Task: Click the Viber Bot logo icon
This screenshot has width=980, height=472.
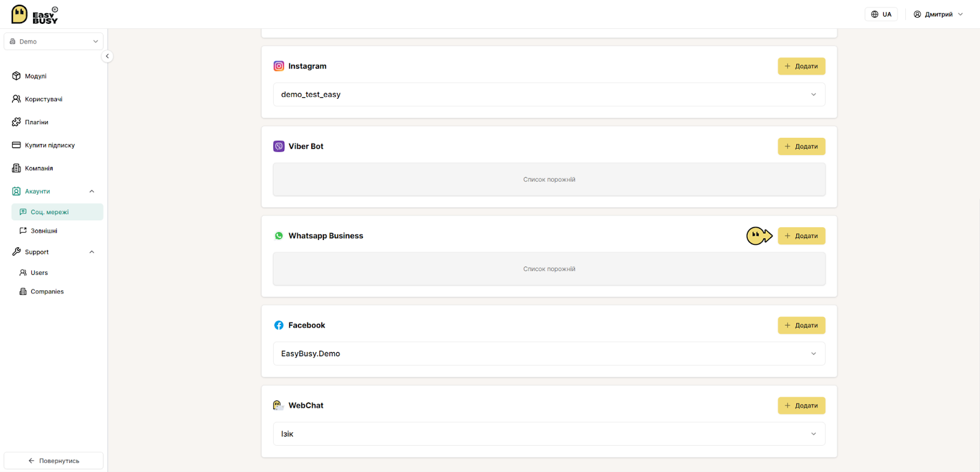Action: 279,146
